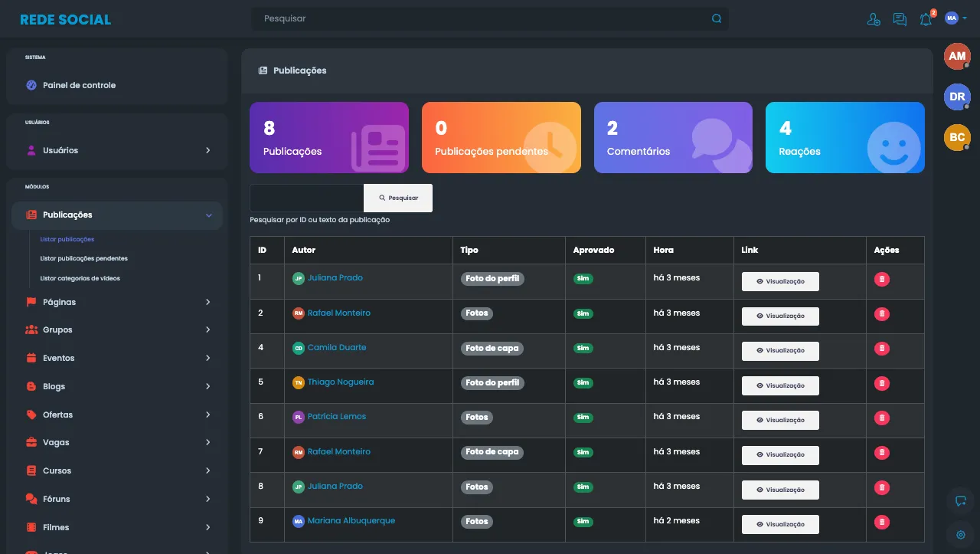This screenshot has height=554, width=980.
Task: Open the Cursos sidebar menu
Action: coord(117,470)
